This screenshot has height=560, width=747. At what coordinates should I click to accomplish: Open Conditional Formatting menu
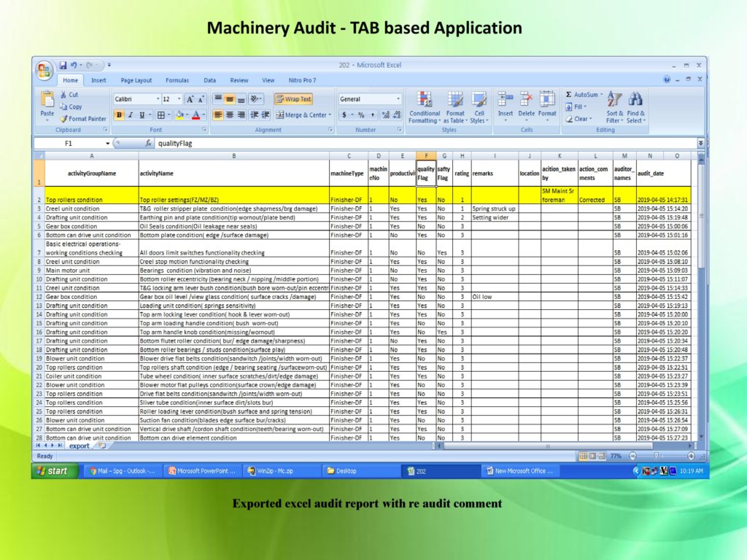(425, 107)
